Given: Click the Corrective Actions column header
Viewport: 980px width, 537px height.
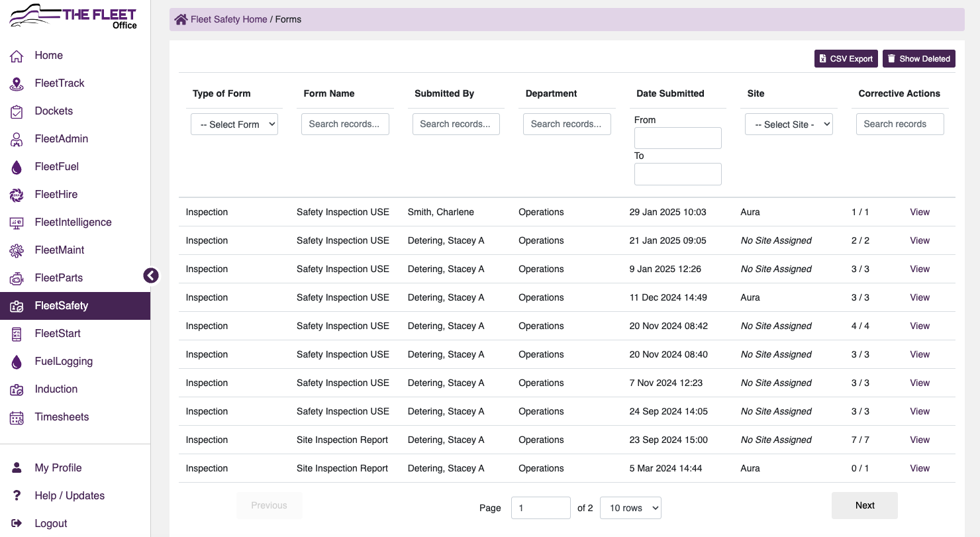Looking at the screenshot, I should click(899, 94).
